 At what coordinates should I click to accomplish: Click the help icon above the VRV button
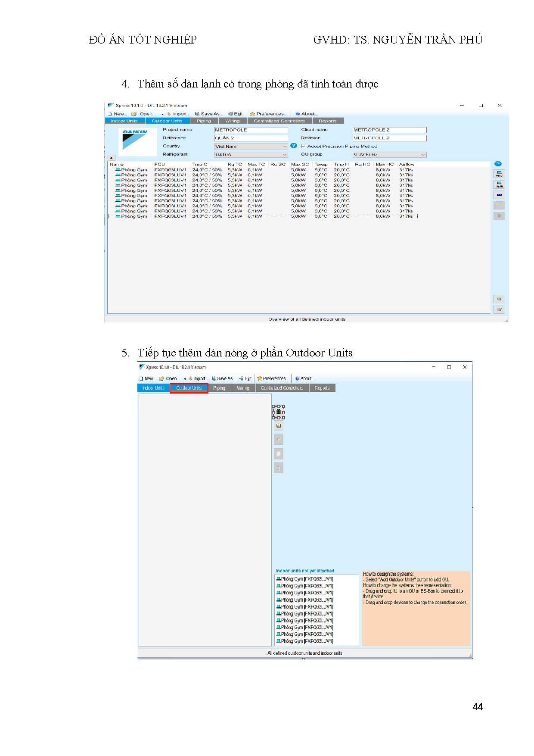498,164
